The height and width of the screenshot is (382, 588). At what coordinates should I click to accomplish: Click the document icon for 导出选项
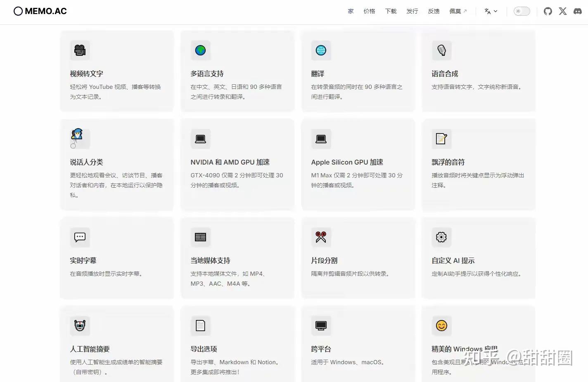click(200, 326)
